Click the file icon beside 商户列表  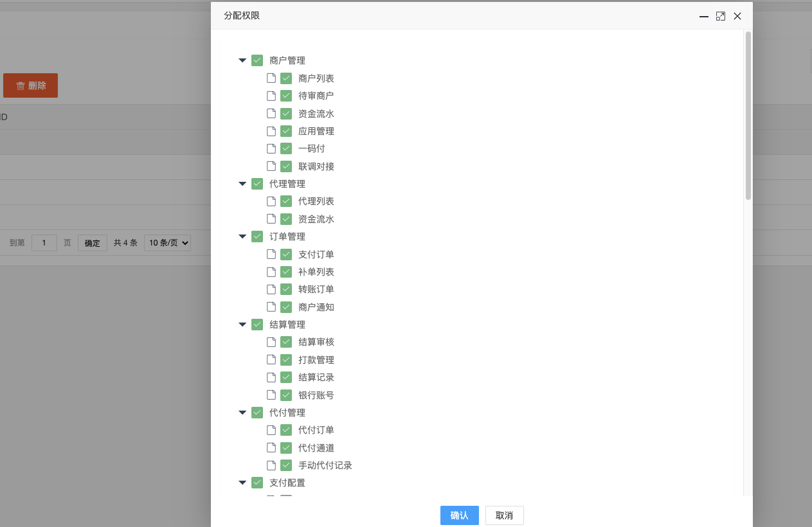pos(271,78)
